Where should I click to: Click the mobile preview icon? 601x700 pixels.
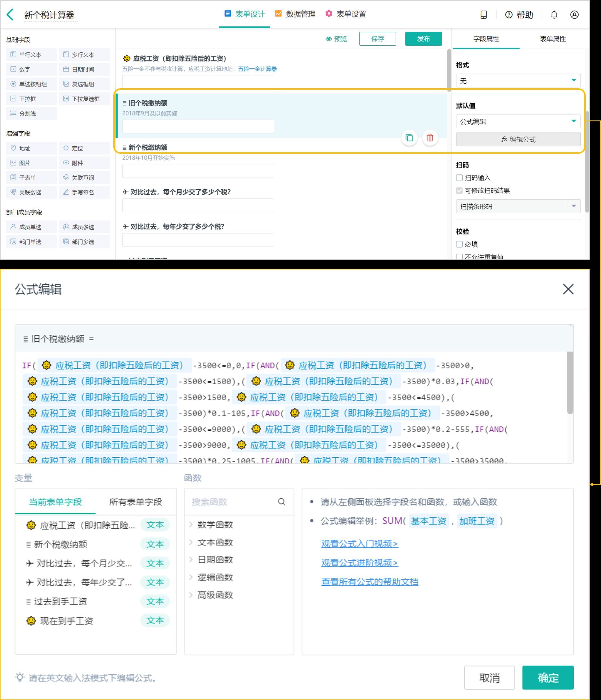pyautogui.click(x=484, y=14)
